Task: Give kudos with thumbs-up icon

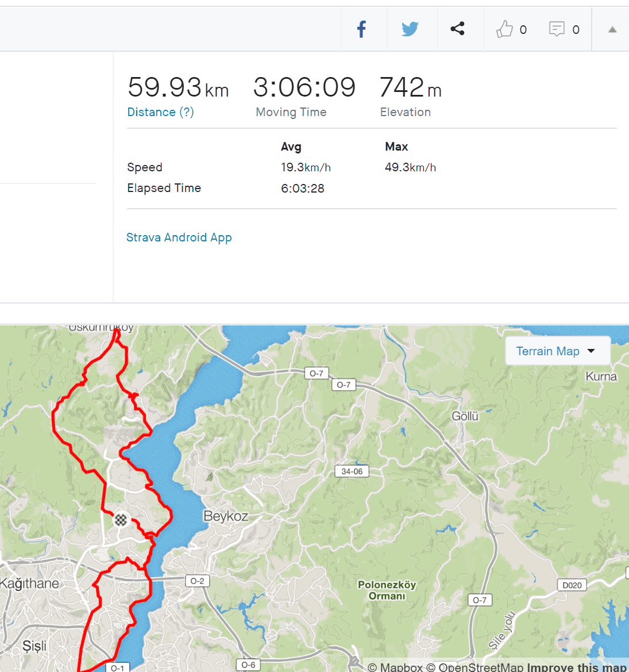Action: click(x=505, y=29)
